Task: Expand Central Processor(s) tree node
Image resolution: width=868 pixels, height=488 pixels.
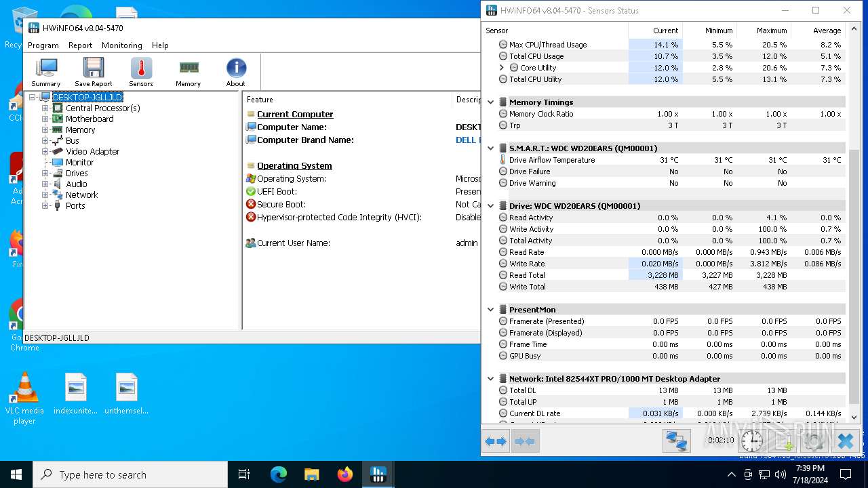Action: [x=45, y=108]
